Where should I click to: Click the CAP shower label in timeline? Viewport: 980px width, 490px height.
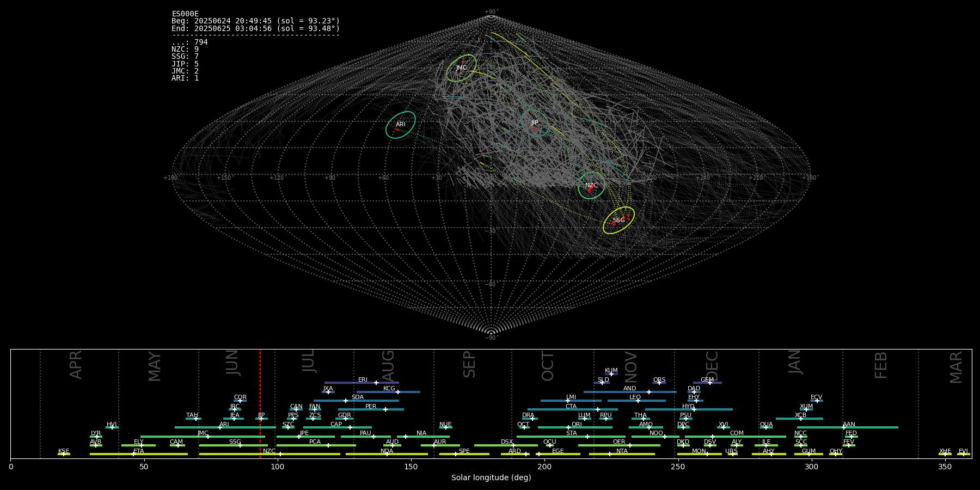coord(336,425)
